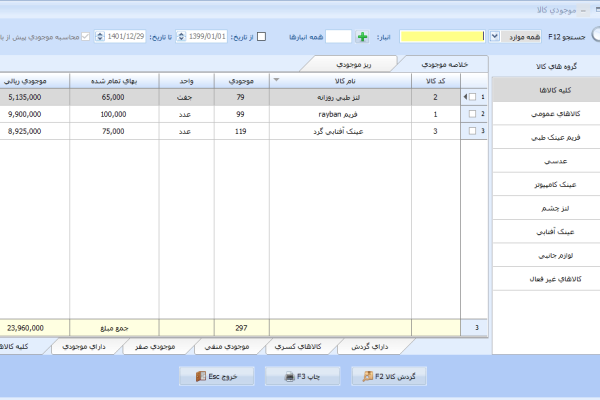Click the door icon on خروج Esc

pyautogui.click(x=201, y=376)
